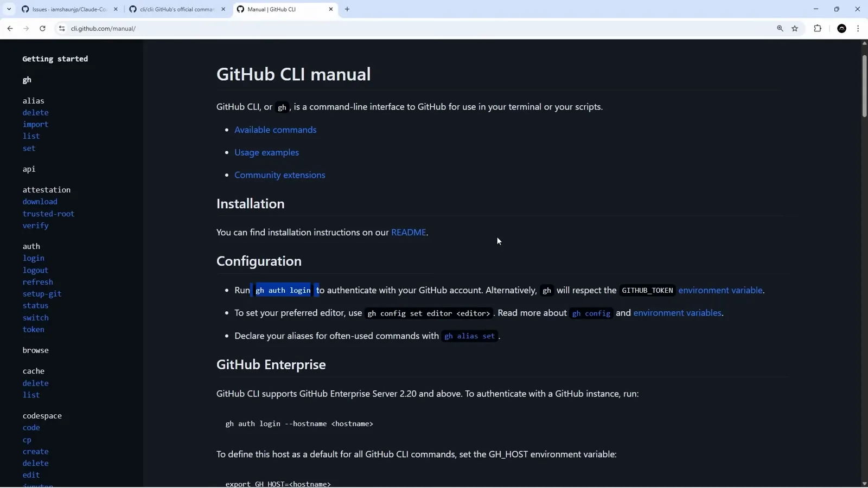Open codespace delete in sidebar
This screenshot has width=868, height=488.
click(x=35, y=464)
